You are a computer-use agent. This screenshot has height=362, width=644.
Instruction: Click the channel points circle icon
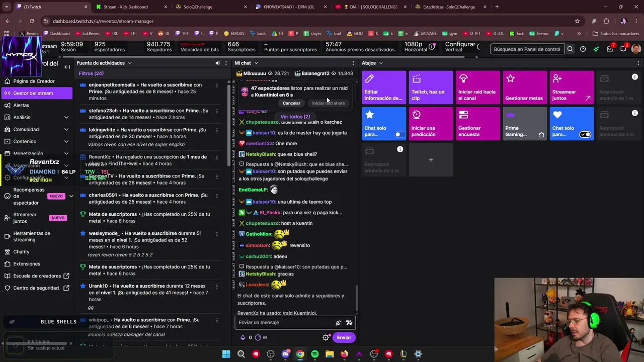coord(258,337)
